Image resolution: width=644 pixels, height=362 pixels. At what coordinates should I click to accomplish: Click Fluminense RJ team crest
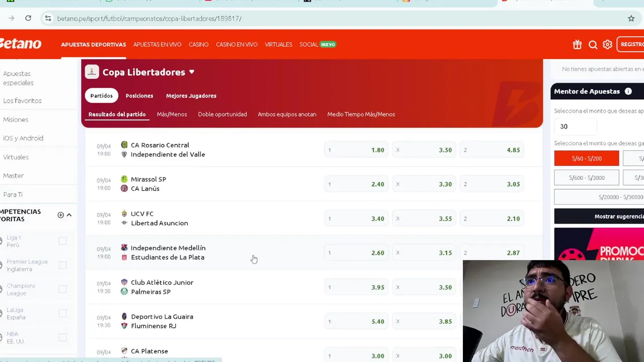point(124,326)
